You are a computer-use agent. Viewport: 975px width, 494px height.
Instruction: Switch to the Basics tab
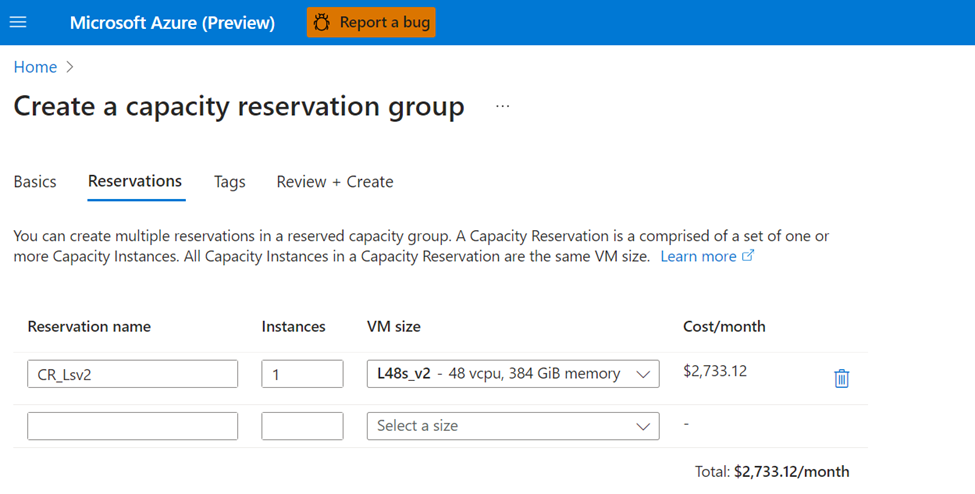click(x=35, y=182)
